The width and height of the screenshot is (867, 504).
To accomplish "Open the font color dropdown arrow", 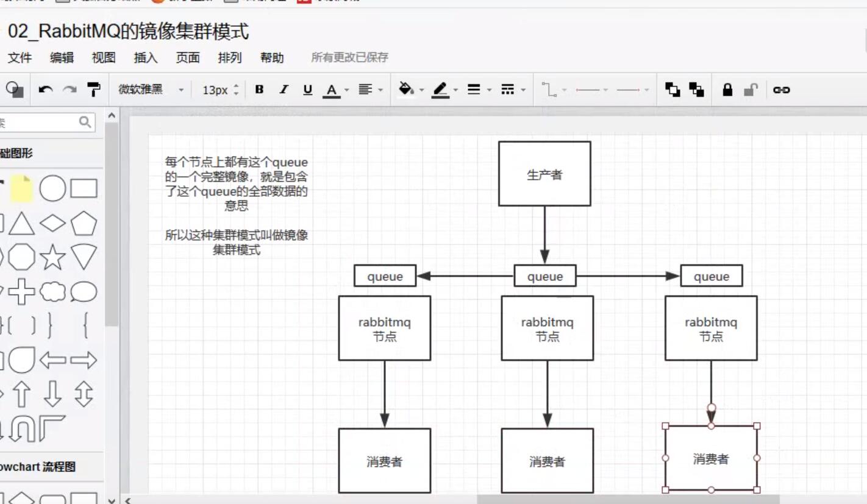I will coord(347,90).
